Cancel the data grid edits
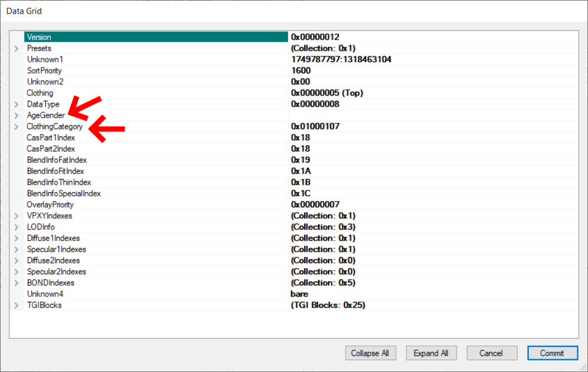Viewport: 588px width, 372px height. click(491, 352)
